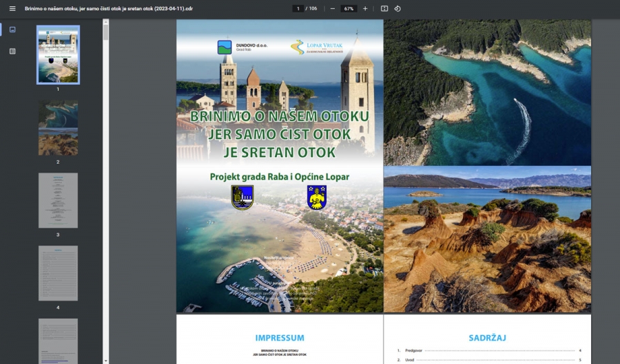Click the thumbnail panel scrollbar down arrow
The height and width of the screenshot is (364, 620).
(105, 360)
